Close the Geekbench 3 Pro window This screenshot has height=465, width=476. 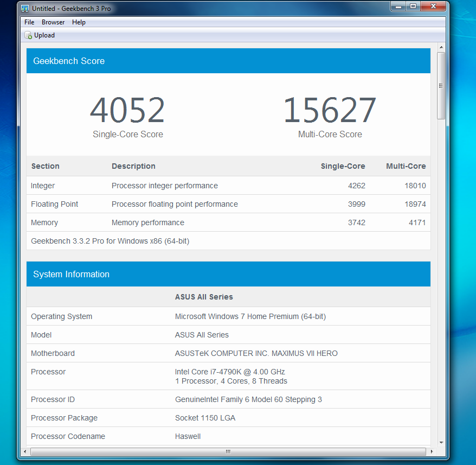click(x=434, y=7)
